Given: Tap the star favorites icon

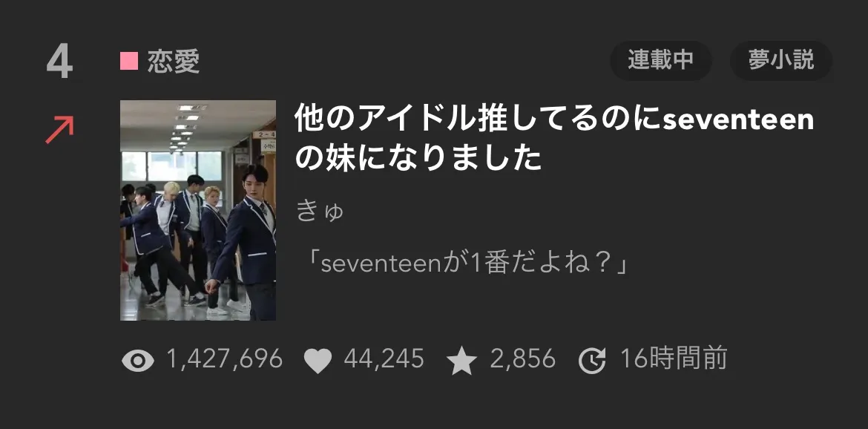Looking at the screenshot, I should (x=461, y=361).
